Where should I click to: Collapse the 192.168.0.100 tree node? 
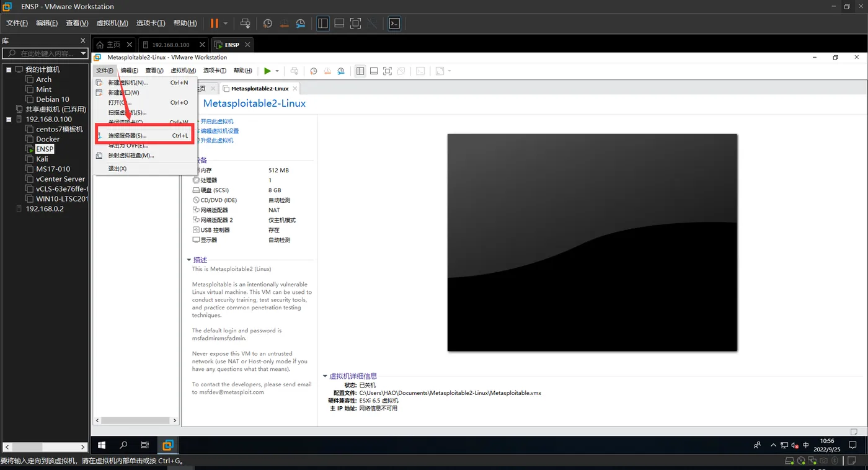9,119
